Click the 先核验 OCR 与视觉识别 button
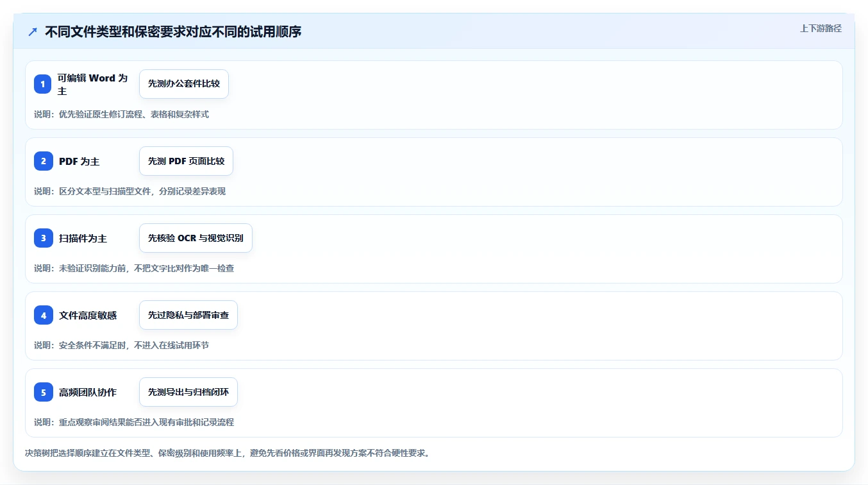The width and height of the screenshot is (868, 485). pos(196,238)
